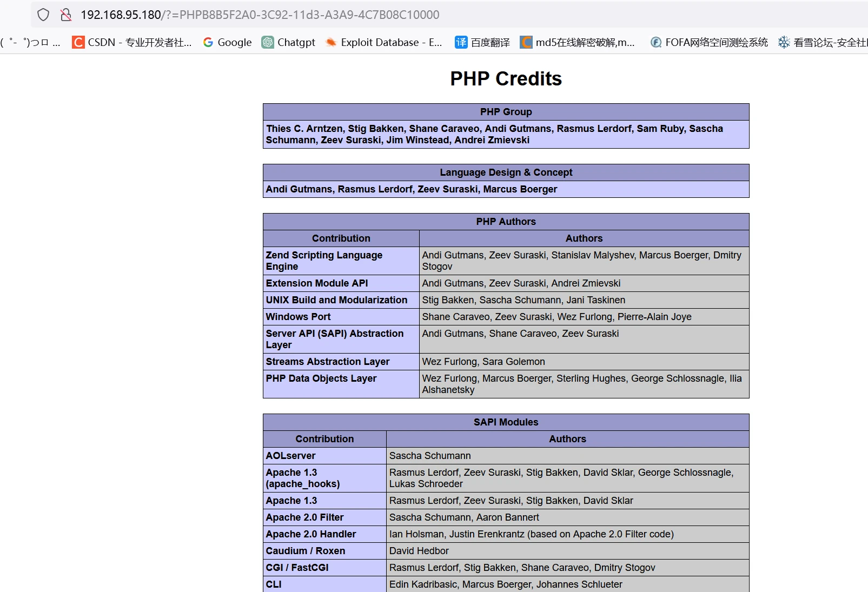Click the 看雪论坛 snowflake favicon

click(x=784, y=42)
